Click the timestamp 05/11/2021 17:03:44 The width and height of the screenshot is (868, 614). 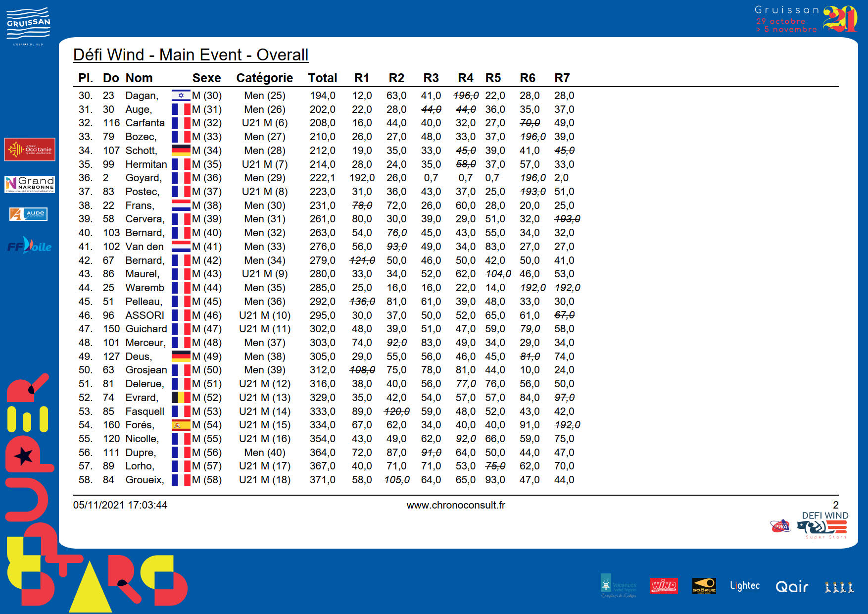(120, 505)
